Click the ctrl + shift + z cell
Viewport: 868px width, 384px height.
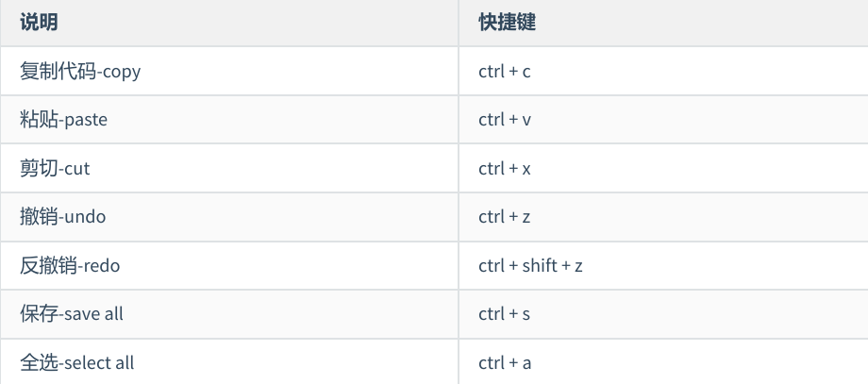(530, 266)
